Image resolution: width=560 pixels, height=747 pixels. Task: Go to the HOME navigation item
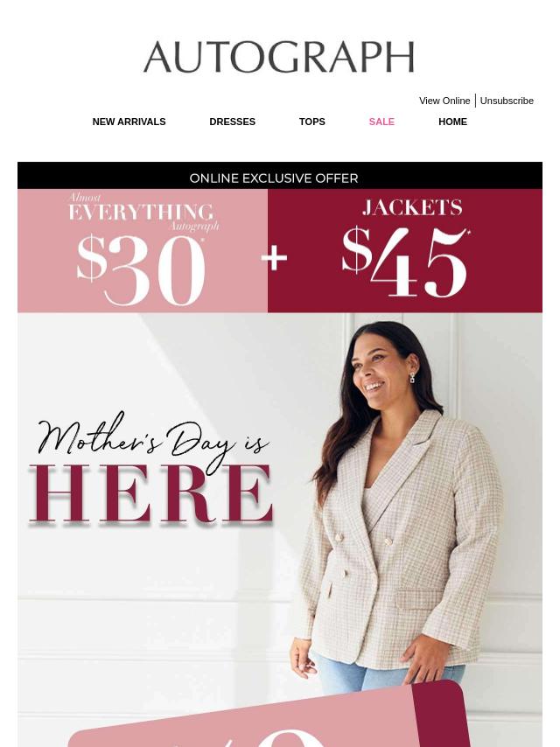[452, 122]
